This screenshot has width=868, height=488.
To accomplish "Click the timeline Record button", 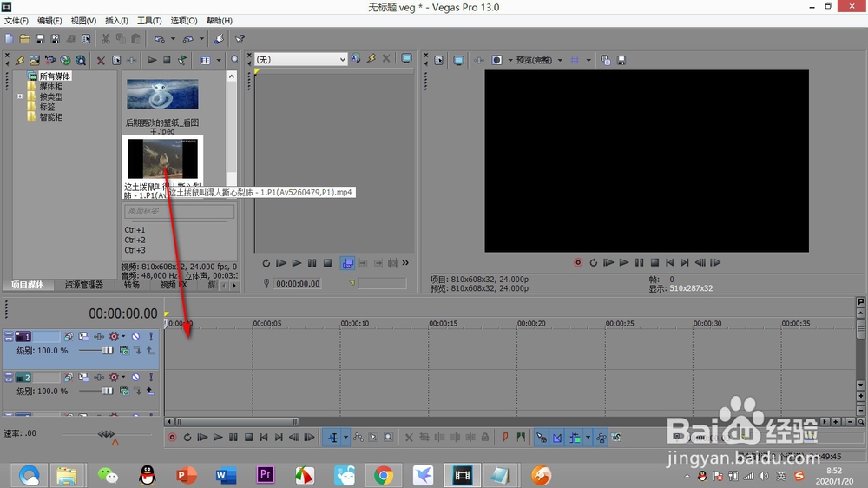I will coord(172,438).
